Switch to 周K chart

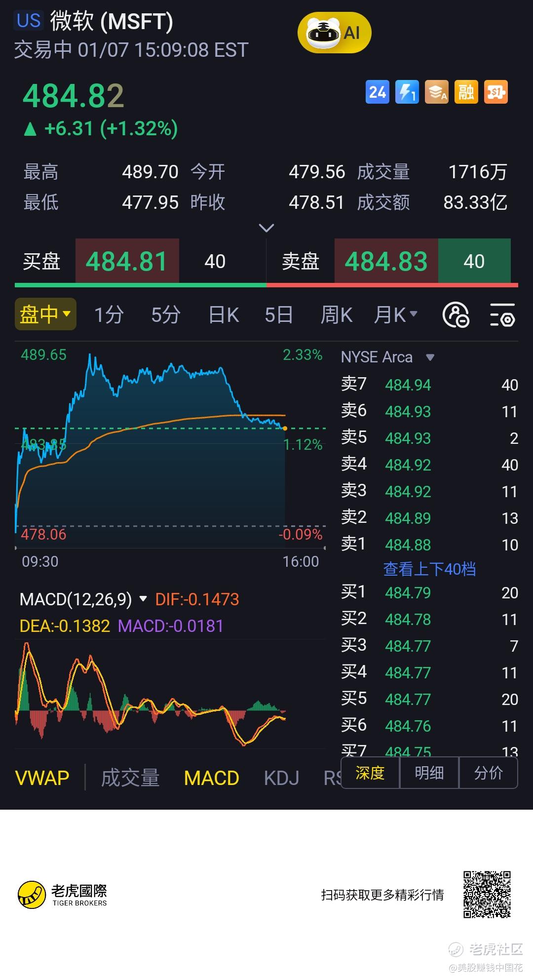point(337,314)
